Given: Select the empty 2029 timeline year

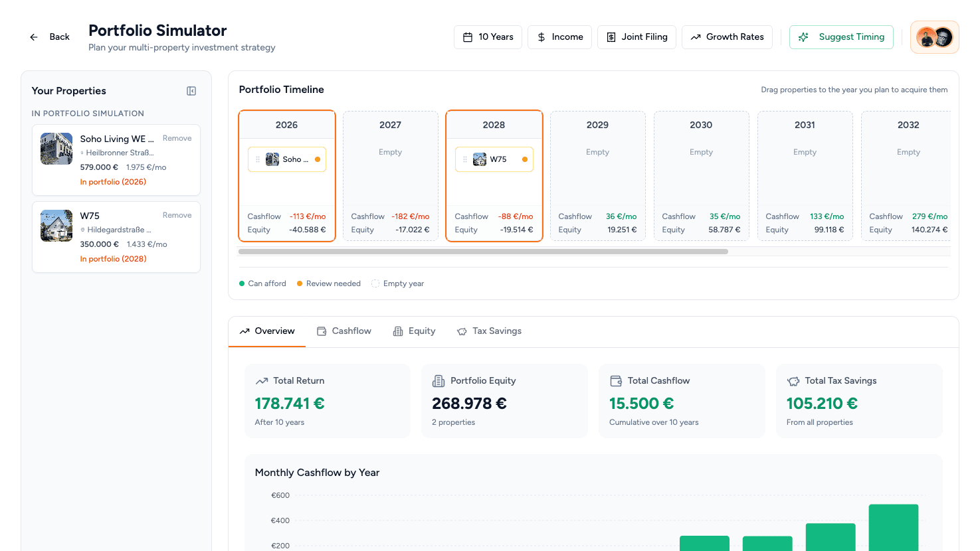Looking at the screenshot, I should [598, 176].
